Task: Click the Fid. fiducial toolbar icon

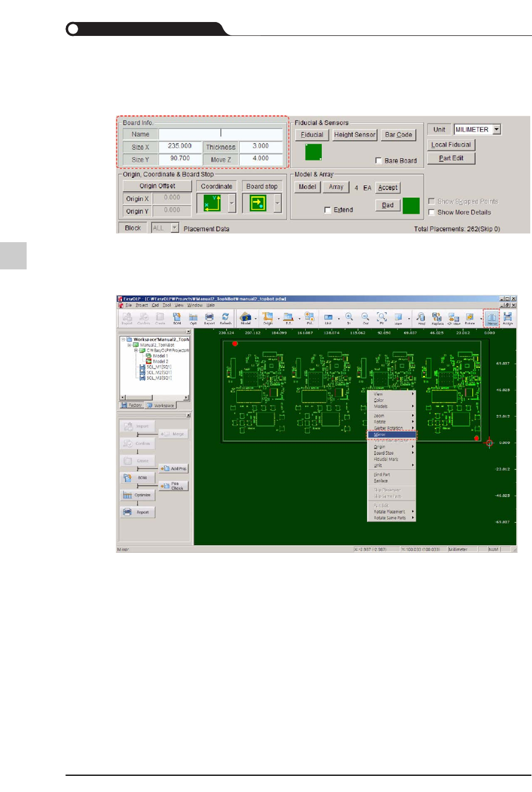Action: tap(309, 317)
